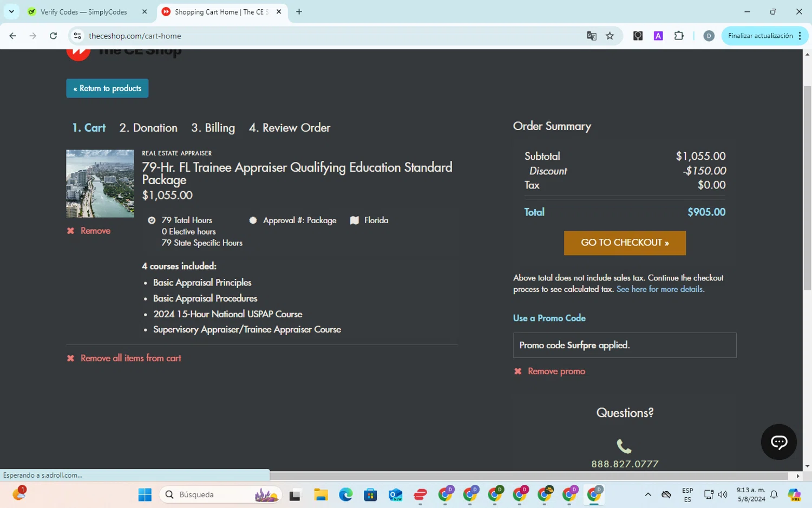This screenshot has width=812, height=508.
Task: Open site information icon in address bar
Action: pyautogui.click(x=77, y=36)
